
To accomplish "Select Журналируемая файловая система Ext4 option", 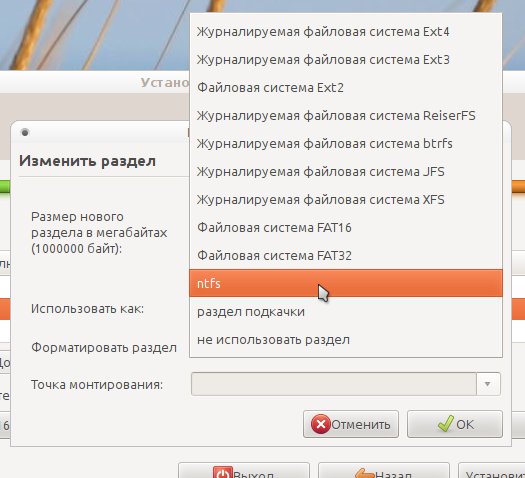I will point(346,32).
